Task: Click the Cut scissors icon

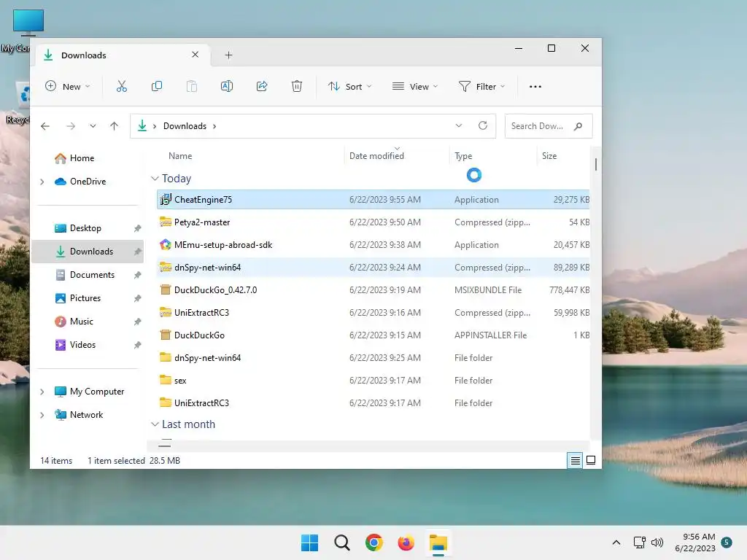Action: click(x=122, y=86)
